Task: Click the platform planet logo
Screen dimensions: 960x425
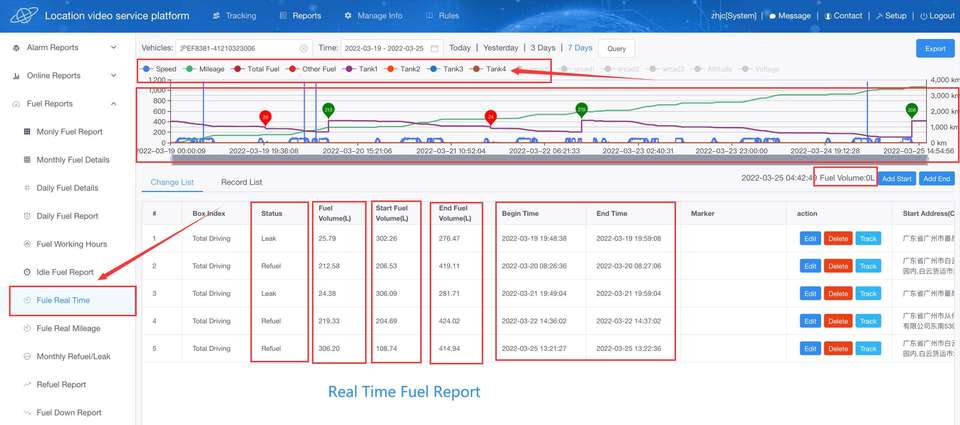Action: (x=24, y=16)
